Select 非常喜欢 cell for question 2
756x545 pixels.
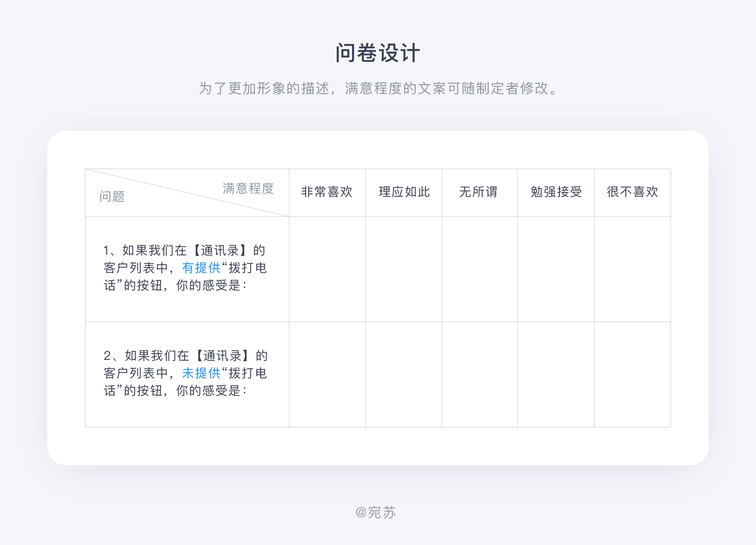(x=327, y=375)
